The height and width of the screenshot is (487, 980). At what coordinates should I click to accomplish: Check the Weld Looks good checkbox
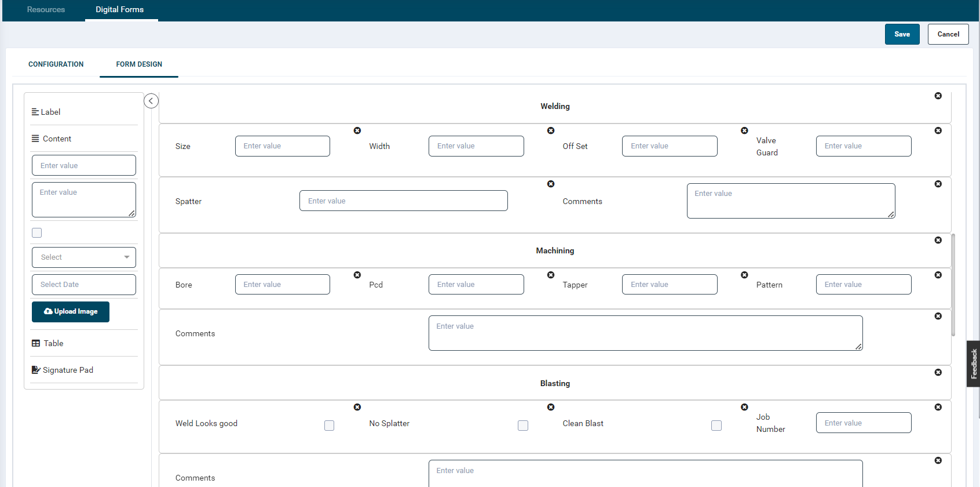click(329, 426)
